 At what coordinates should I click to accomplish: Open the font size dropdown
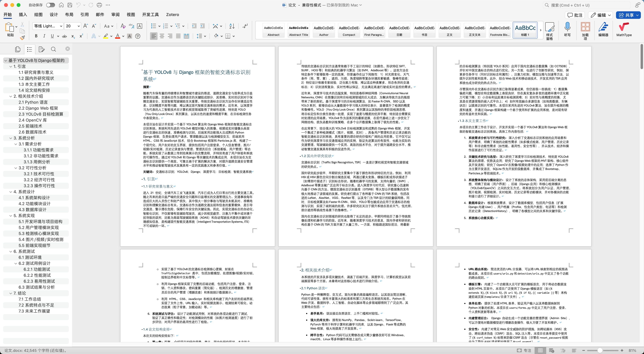click(x=79, y=26)
